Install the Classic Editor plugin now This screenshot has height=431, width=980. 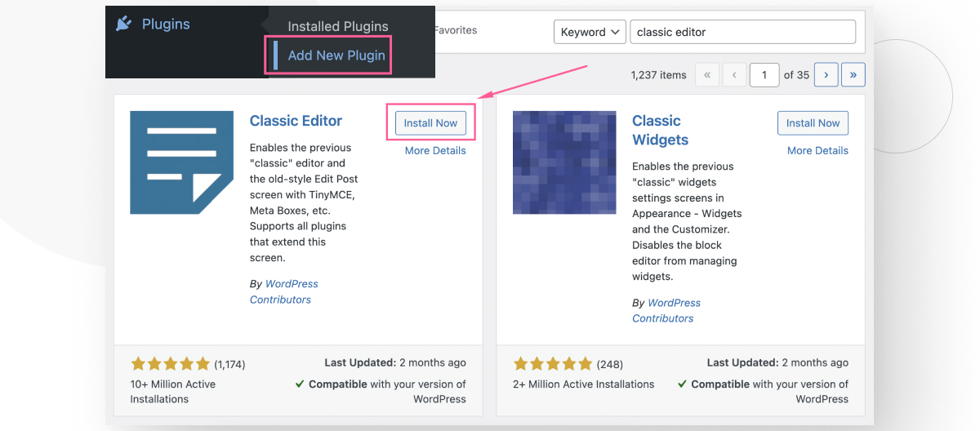(x=430, y=123)
